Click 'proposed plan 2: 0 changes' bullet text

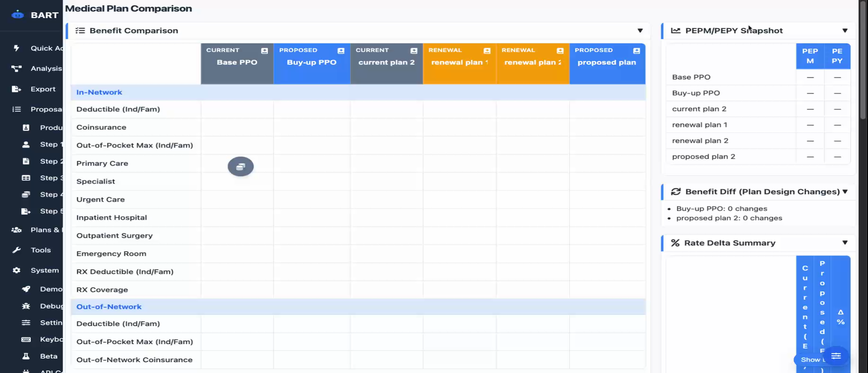[729, 218]
